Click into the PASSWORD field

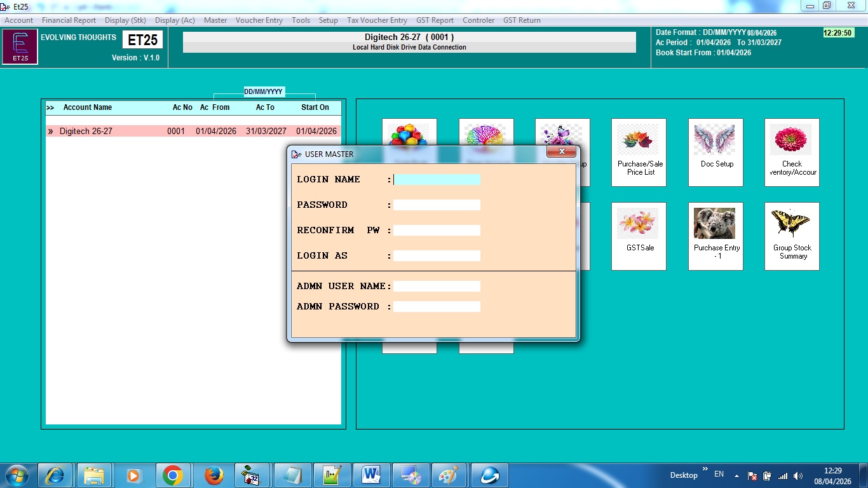(437, 205)
